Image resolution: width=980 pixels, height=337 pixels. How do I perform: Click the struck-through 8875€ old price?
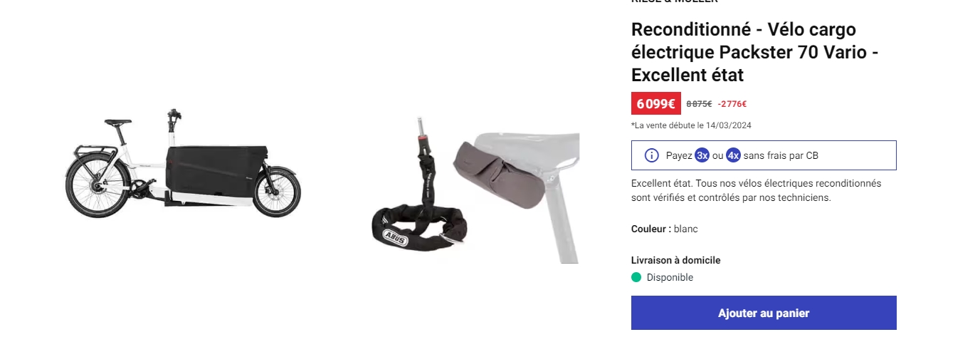click(699, 104)
